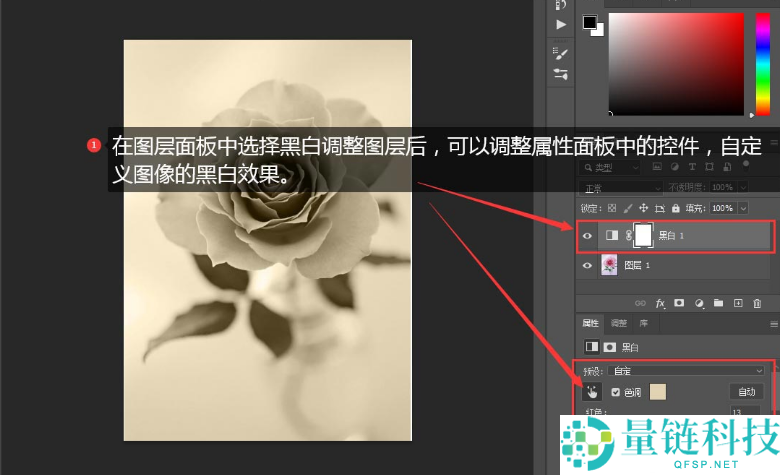The image size is (780, 475).
Task: Click the targeted adjustment hand tool
Action: click(x=590, y=392)
